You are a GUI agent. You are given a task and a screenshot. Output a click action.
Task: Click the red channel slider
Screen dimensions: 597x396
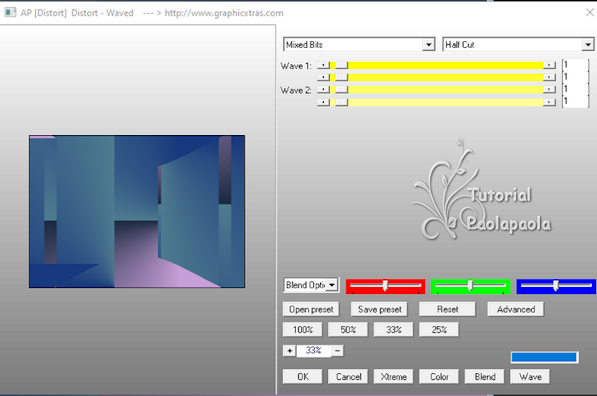[385, 286]
